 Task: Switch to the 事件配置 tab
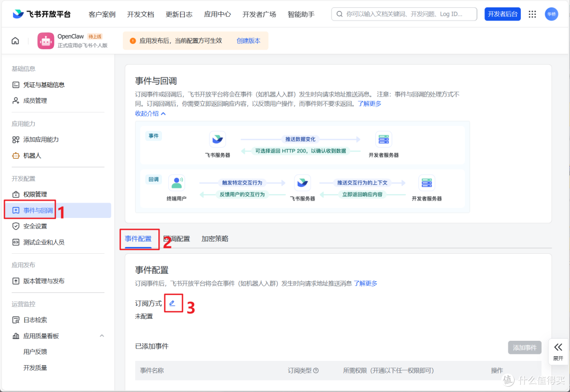tap(138, 238)
